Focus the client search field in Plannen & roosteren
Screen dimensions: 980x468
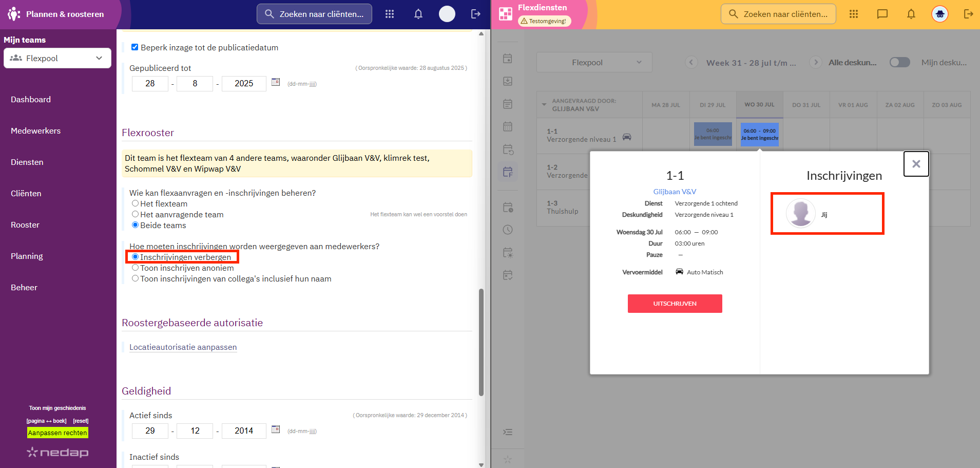[x=314, y=14]
